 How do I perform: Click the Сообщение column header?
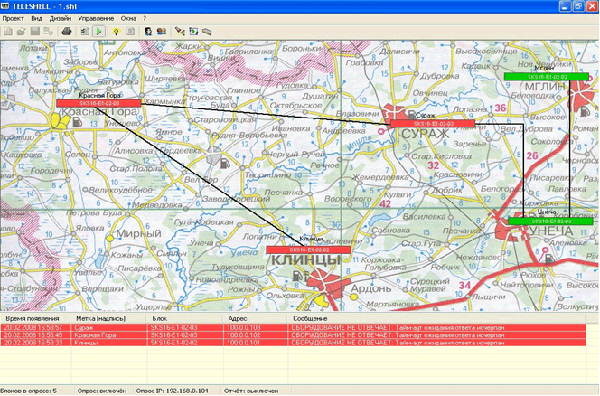coord(310,318)
